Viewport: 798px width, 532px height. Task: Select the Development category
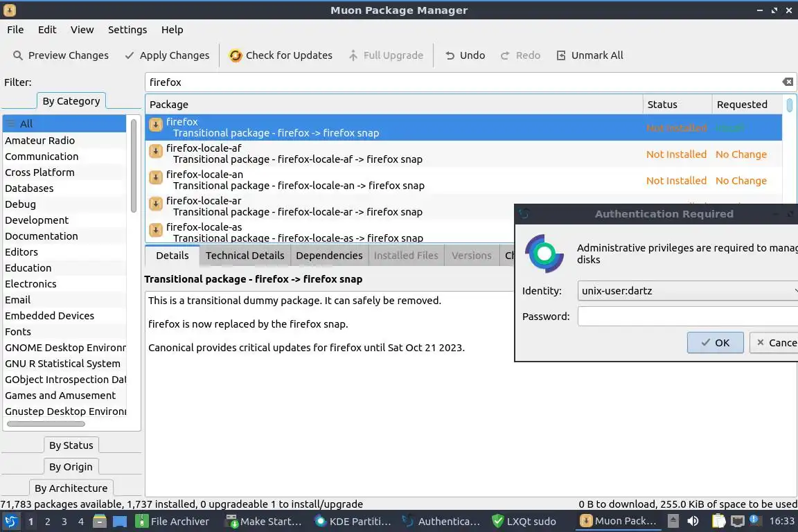coord(64,220)
